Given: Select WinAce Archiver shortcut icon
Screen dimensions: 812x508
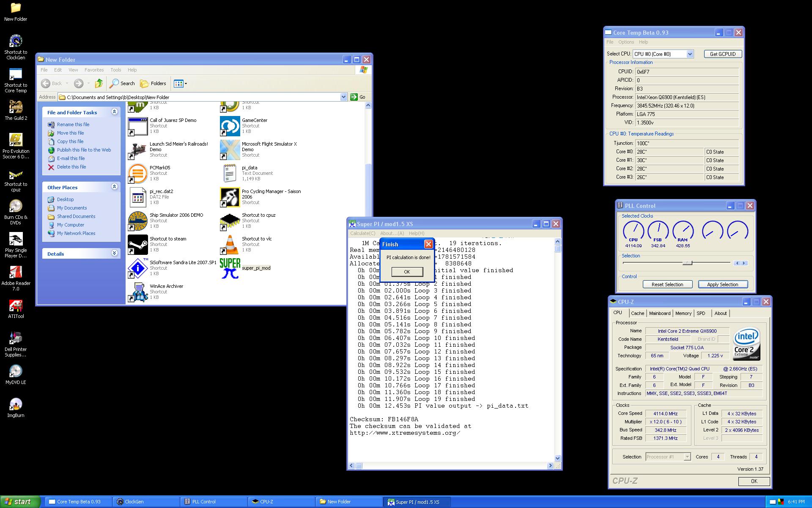Looking at the screenshot, I should coord(137,292).
